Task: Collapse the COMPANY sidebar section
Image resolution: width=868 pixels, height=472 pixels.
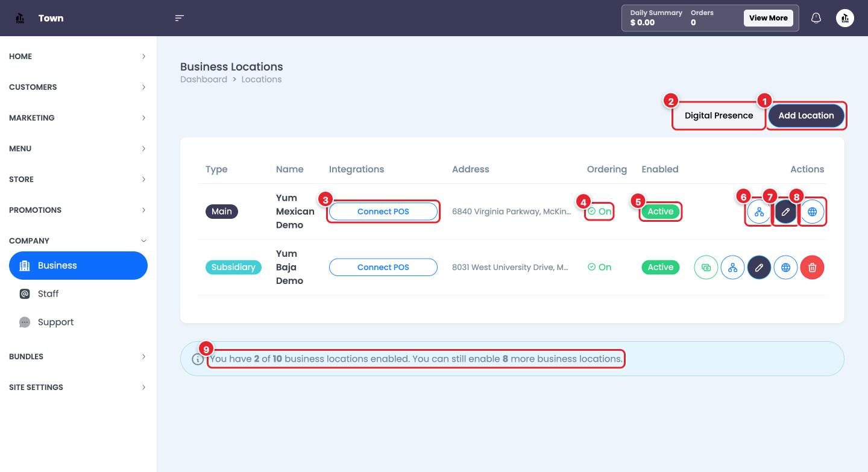Action: (x=78, y=241)
